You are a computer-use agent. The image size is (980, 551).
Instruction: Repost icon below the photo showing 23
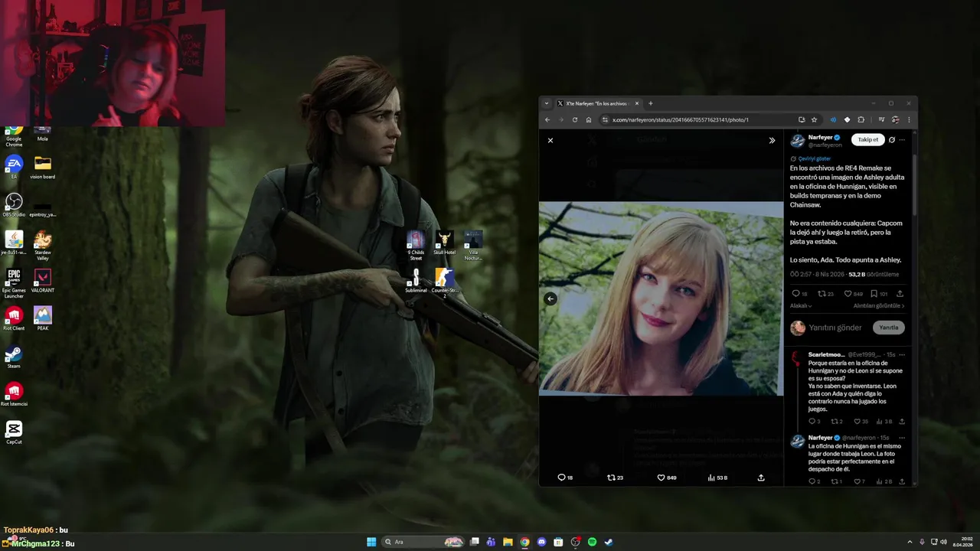point(615,478)
